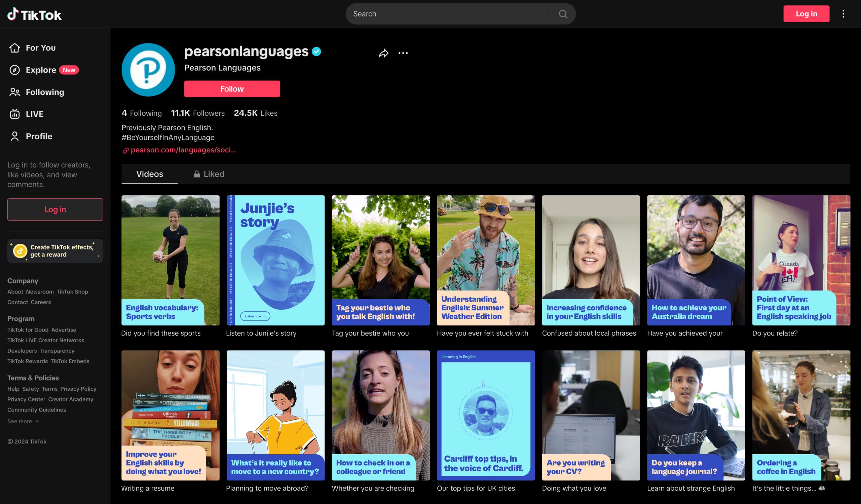861x504 pixels.
Task: Click the search magnifier icon
Action: [x=563, y=14]
